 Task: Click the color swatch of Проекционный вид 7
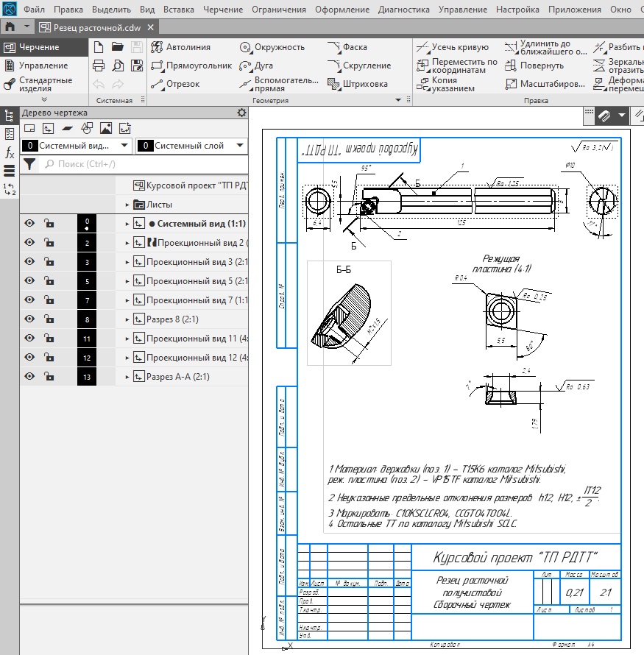point(87,300)
